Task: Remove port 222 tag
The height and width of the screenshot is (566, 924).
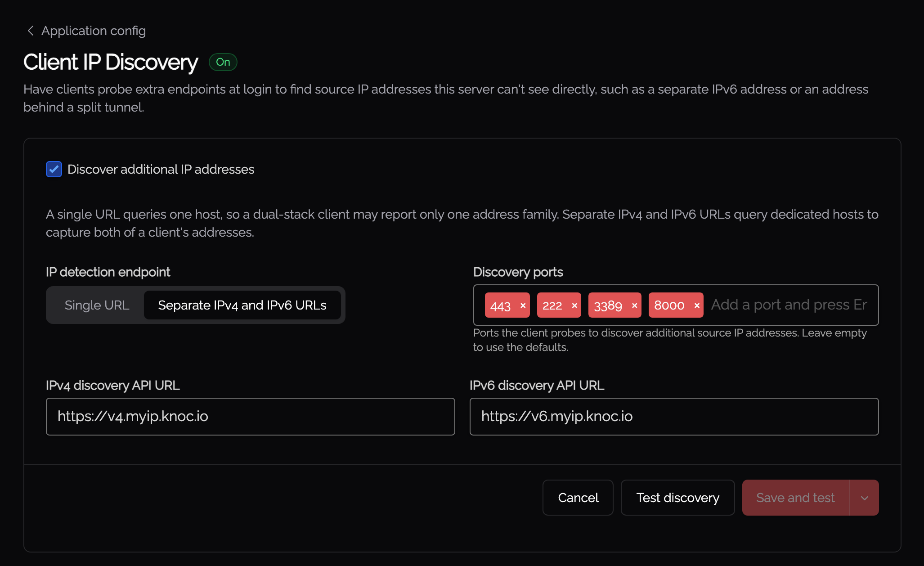Action: (x=574, y=305)
